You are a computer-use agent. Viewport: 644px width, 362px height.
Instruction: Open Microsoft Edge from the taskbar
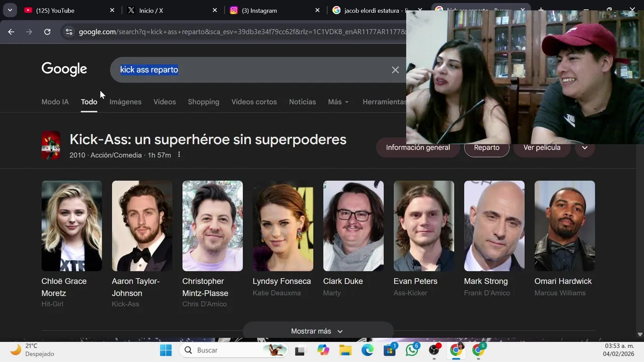[367, 350]
